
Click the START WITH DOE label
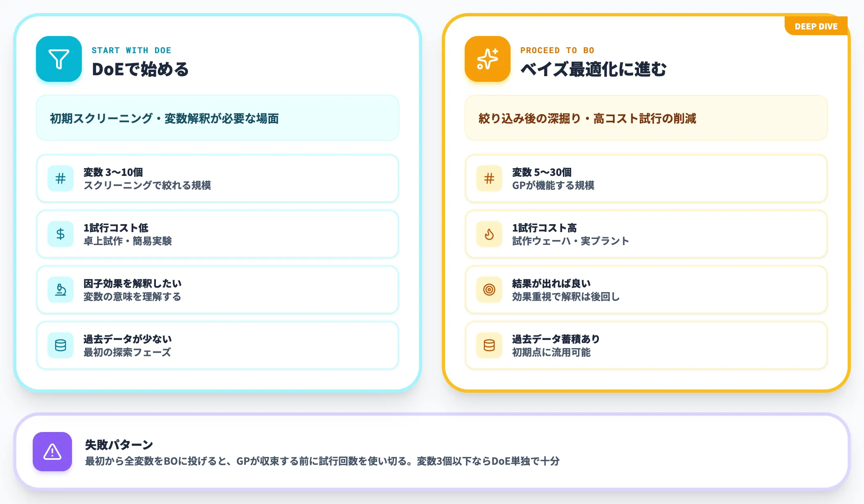(x=131, y=50)
